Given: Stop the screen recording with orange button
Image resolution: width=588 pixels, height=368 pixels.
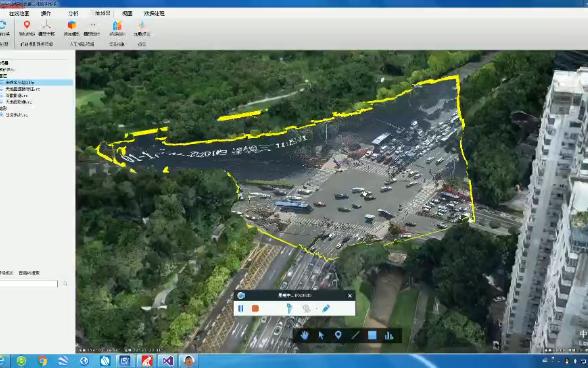Looking at the screenshot, I should (x=255, y=308).
